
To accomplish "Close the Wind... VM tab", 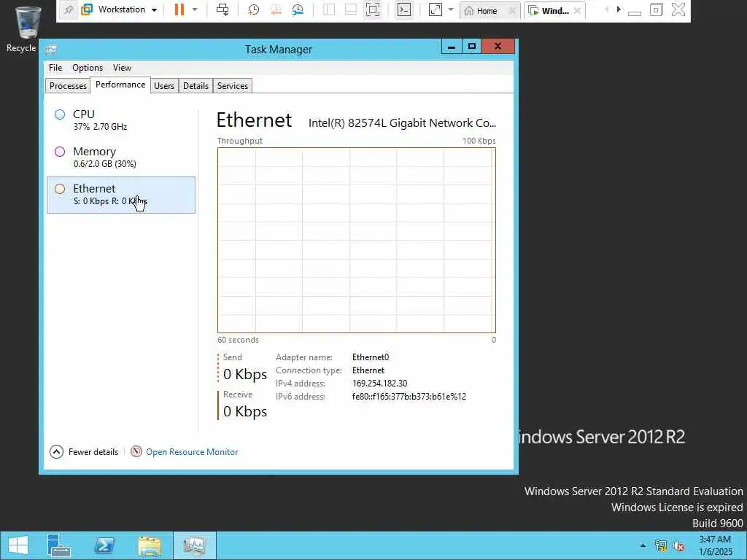I will [578, 10].
